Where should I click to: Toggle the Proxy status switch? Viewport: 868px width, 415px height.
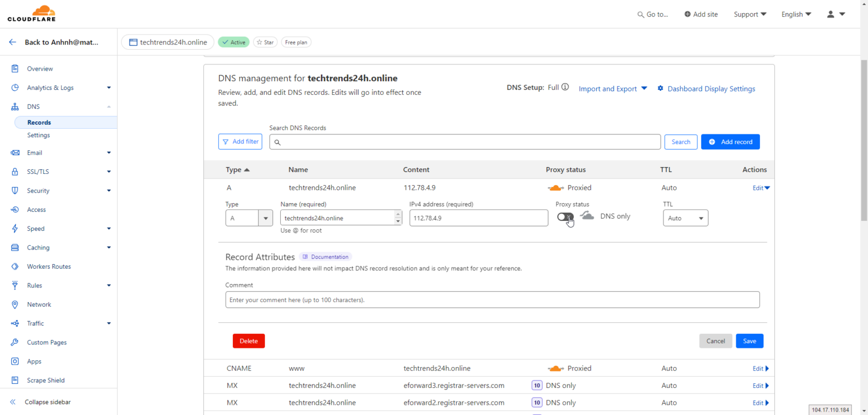(x=565, y=217)
